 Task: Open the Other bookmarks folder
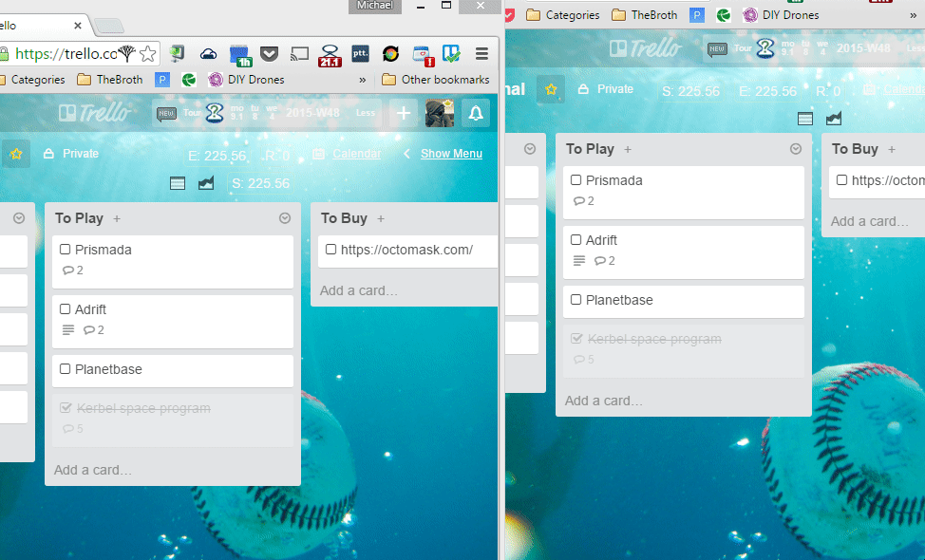click(x=436, y=80)
